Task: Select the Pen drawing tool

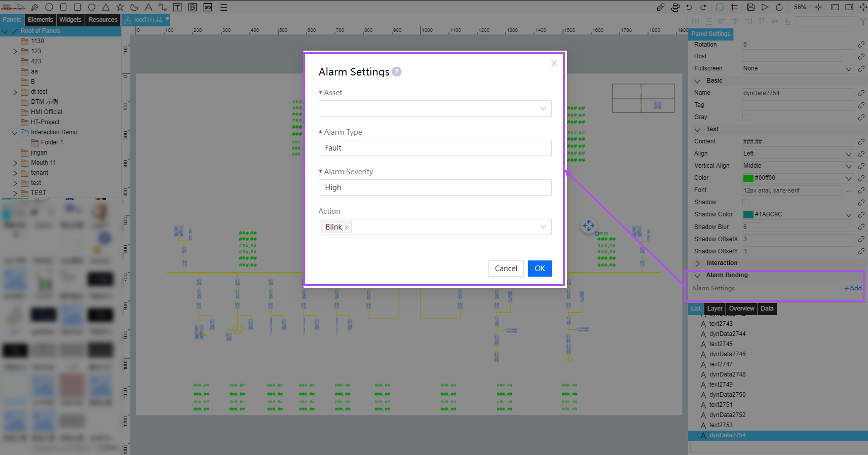Action: pos(35,7)
